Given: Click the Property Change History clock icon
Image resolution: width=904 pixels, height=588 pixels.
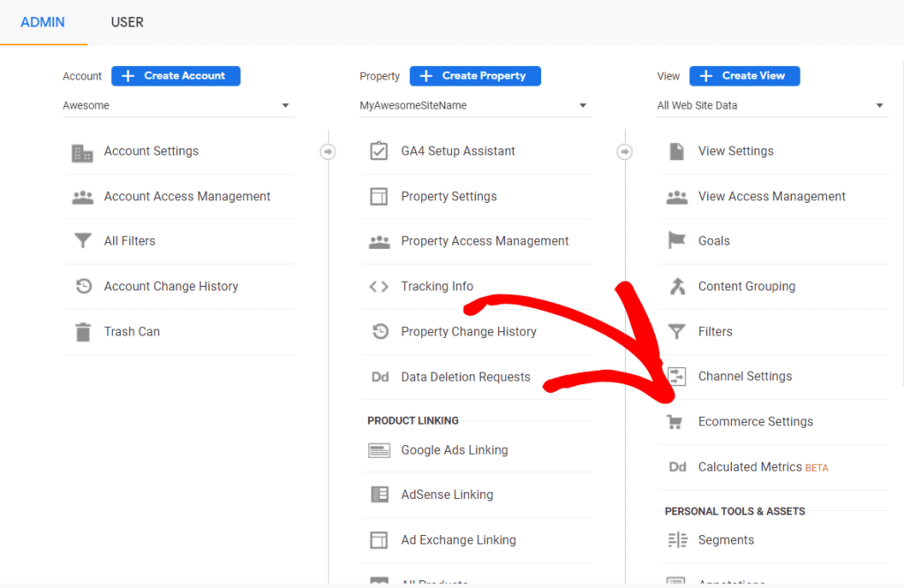Looking at the screenshot, I should click(x=380, y=331).
